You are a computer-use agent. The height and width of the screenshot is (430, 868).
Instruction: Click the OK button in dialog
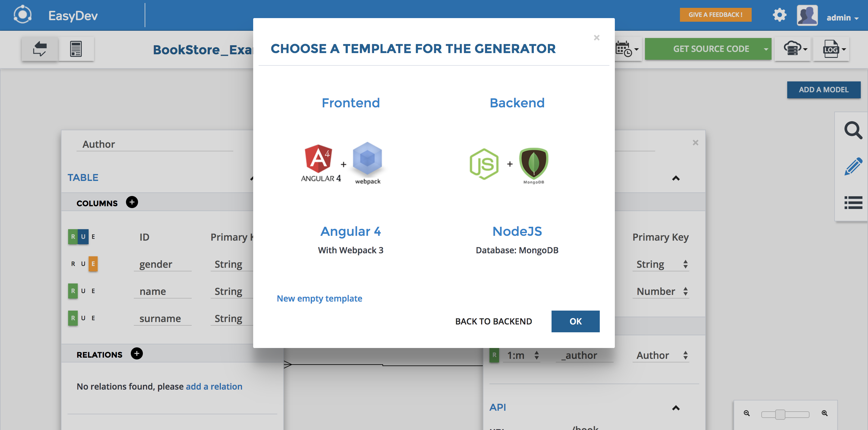(x=575, y=321)
